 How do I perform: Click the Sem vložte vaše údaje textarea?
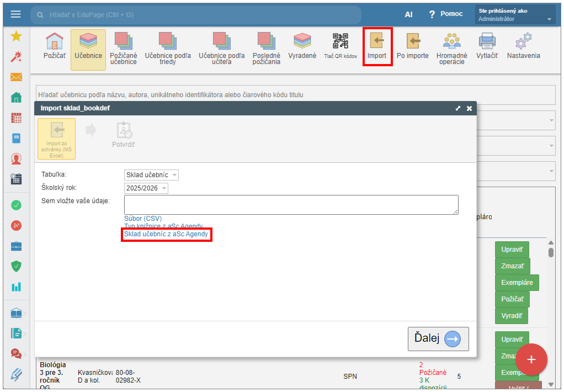tap(291, 204)
